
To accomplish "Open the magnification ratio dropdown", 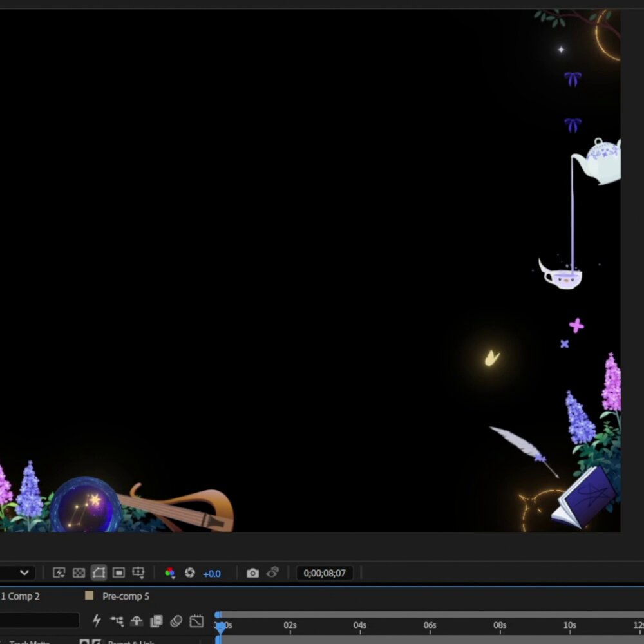I will [17, 573].
